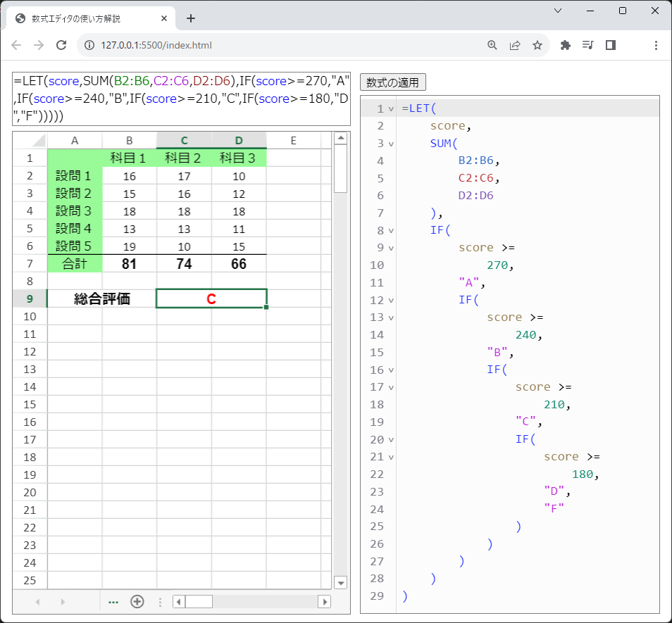Open Chrome's three-dot menu
Viewport: 672px width, 623px height.
[x=657, y=44]
